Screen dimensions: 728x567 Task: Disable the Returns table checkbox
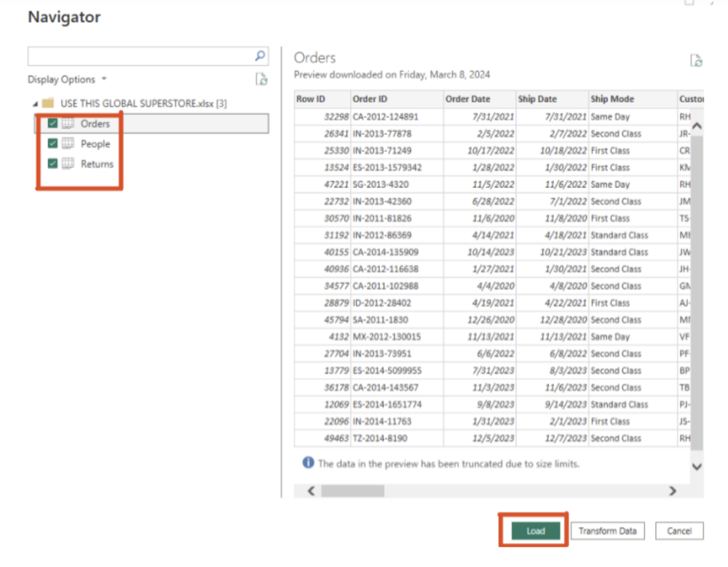click(x=53, y=163)
